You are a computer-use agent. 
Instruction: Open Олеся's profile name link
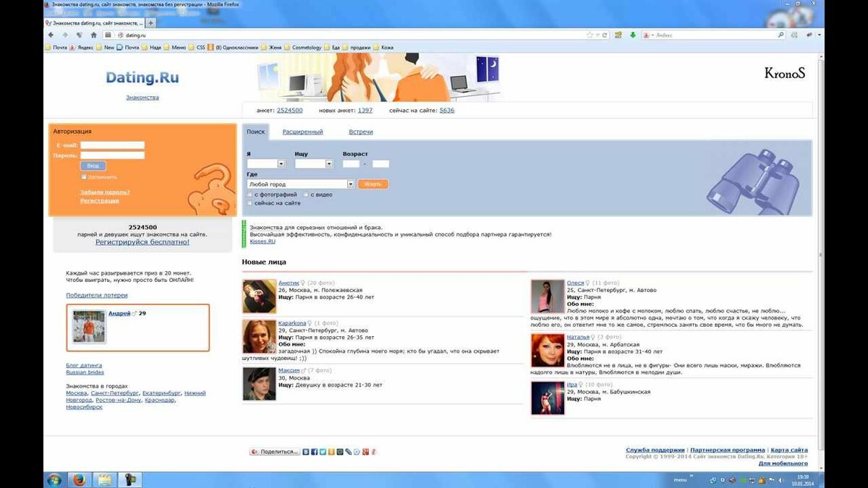tap(576, 283)
